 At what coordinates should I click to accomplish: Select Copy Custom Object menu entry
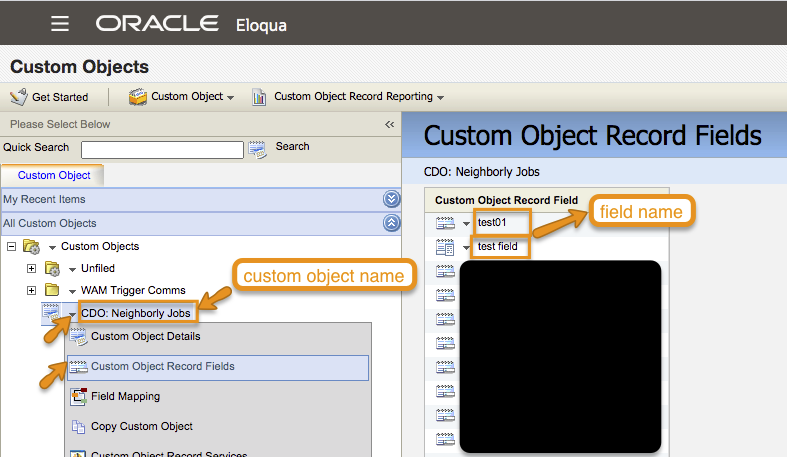[141, 427]
